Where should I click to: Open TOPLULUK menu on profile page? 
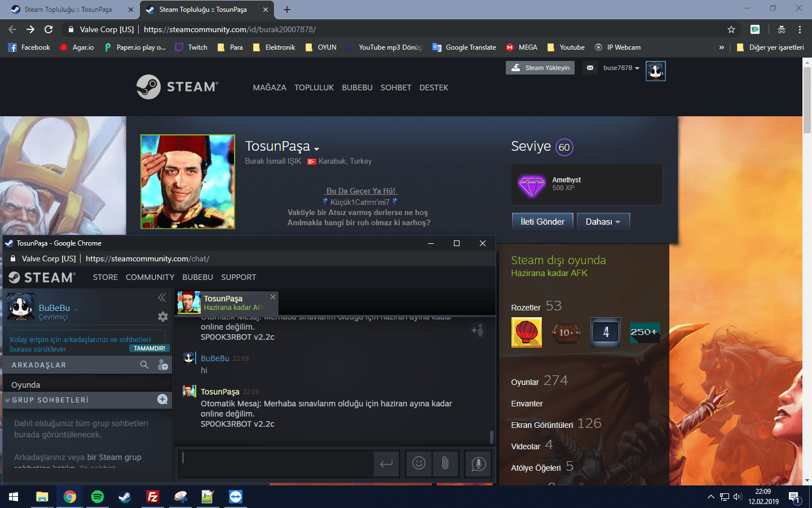coord(314,87)
